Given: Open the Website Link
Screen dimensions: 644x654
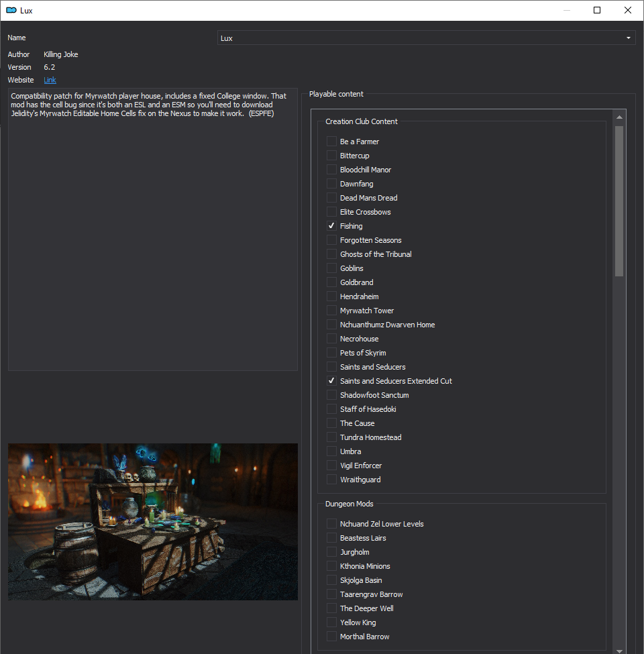Looking at the screenshot, I should pos(50,80).
